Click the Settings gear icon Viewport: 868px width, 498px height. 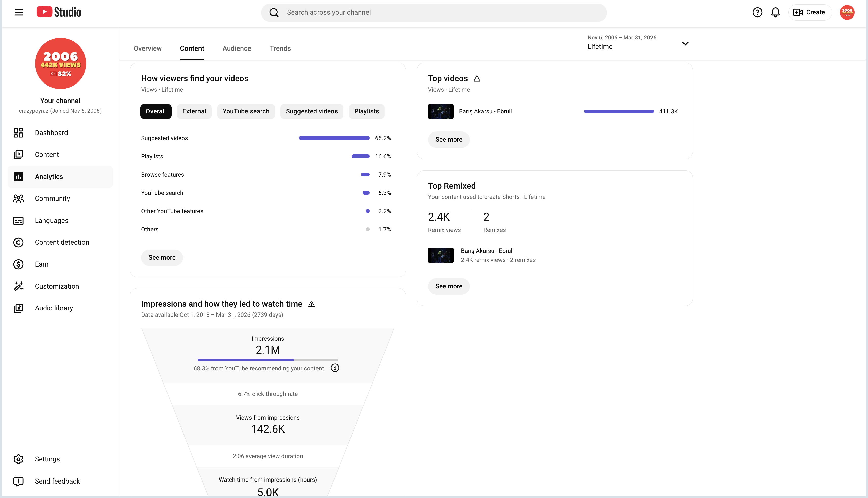click(x=19, y=459)
